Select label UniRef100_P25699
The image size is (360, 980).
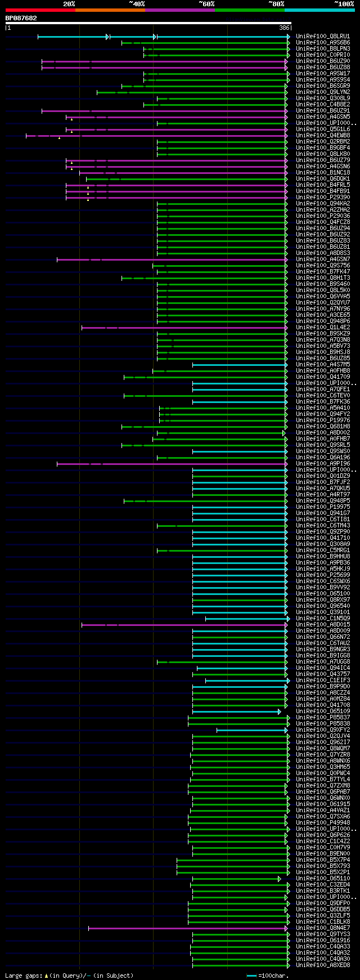click(323, 575)
